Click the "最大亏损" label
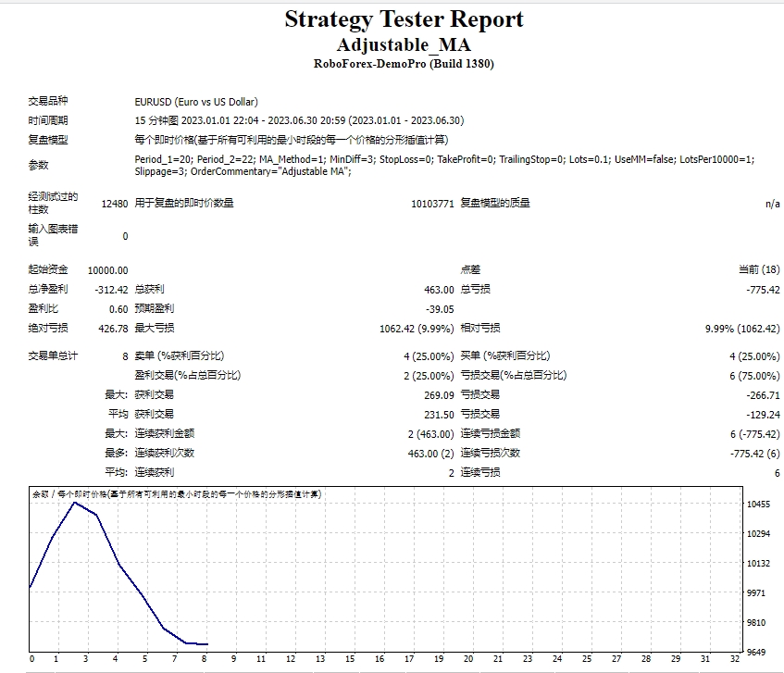 pyautogui.click(x=155, y=329)
